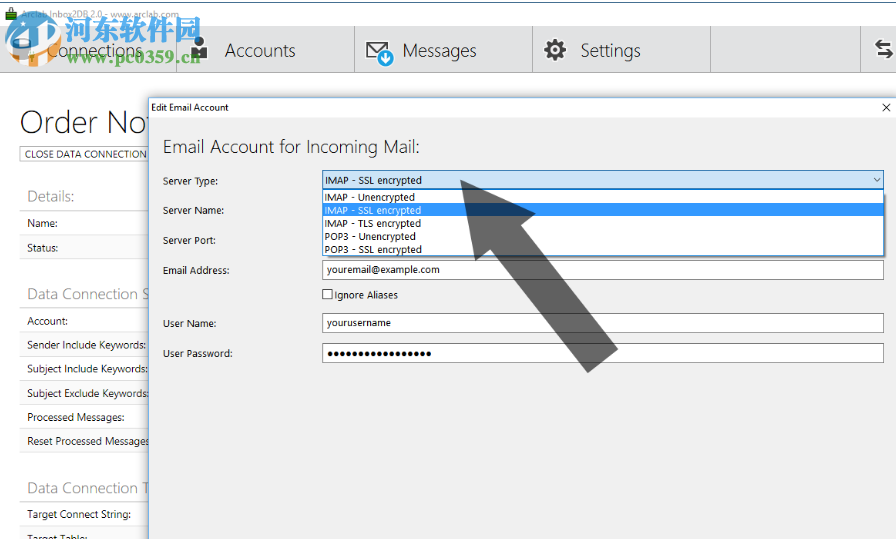
Task: Expand the Server Type dropdown arrow
Action: [877, 180]
